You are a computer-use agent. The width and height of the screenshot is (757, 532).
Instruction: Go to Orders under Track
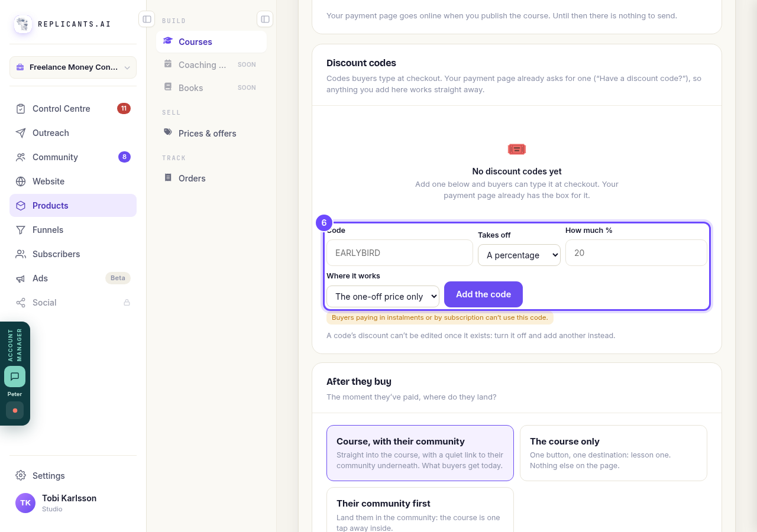pyautogui.click(x=211, y=179)
